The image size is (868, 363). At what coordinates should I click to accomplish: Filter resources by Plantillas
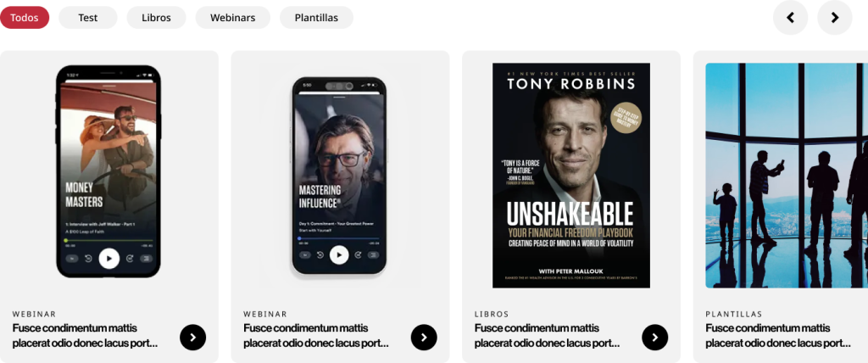pos(316,18)
